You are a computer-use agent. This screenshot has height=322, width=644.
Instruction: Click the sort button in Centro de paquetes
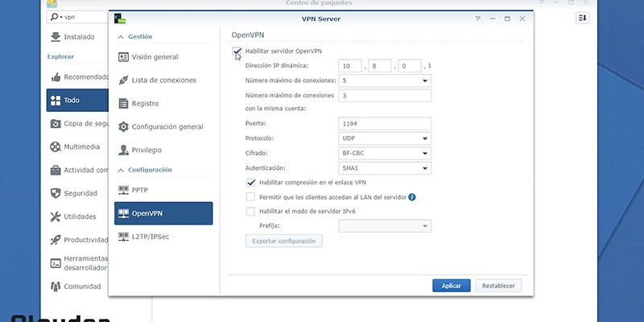pyautogui.click(x=582, y=18)
